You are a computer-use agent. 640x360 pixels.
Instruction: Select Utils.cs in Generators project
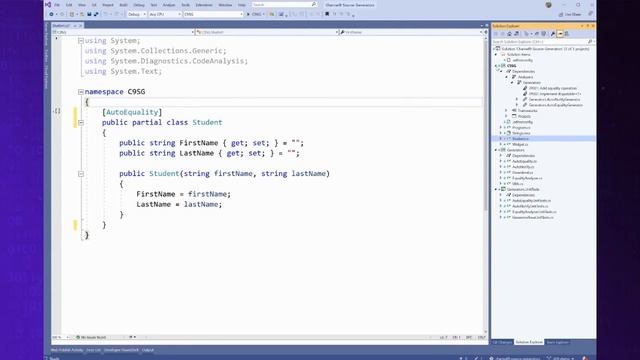coord(517,184)
